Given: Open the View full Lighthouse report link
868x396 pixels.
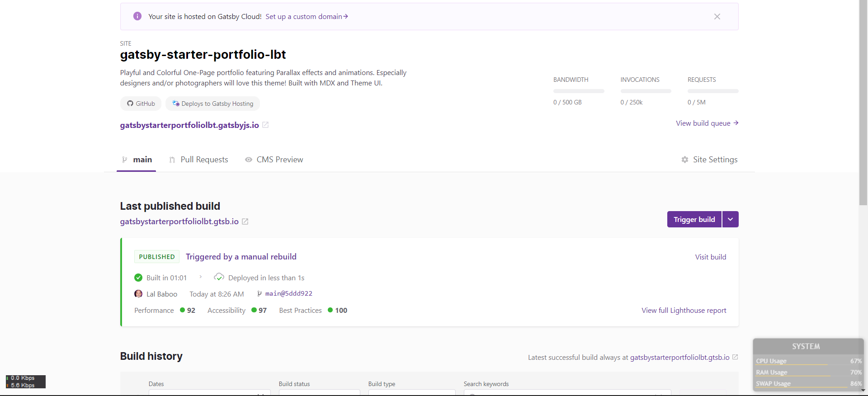Looking at the screenshot, I should click(x=684, y=310).
